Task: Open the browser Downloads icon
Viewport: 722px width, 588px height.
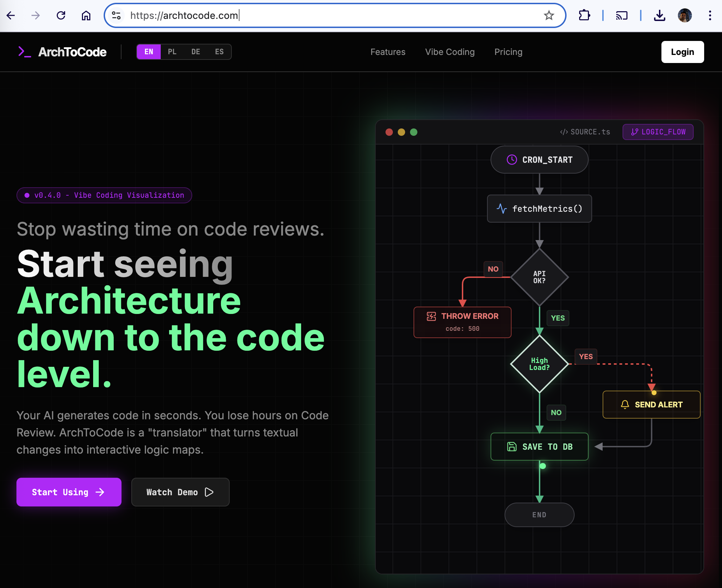Action: 660,15
